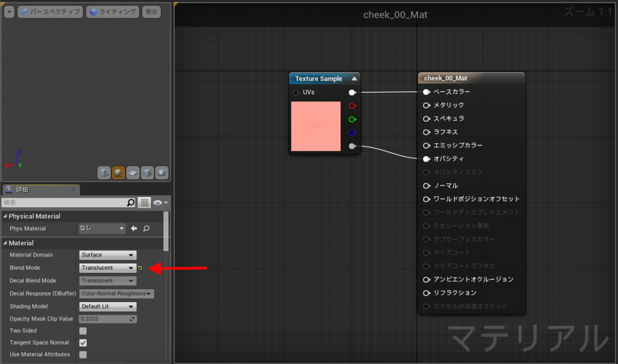Click the UVs input pin
618x364 pixels.
(296, 92)
